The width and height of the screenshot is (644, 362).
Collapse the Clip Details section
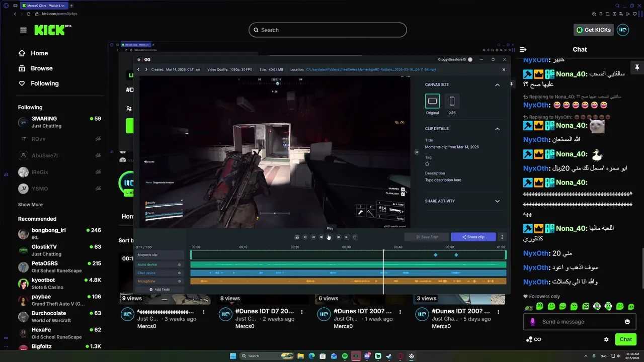[x=497, y=129]
